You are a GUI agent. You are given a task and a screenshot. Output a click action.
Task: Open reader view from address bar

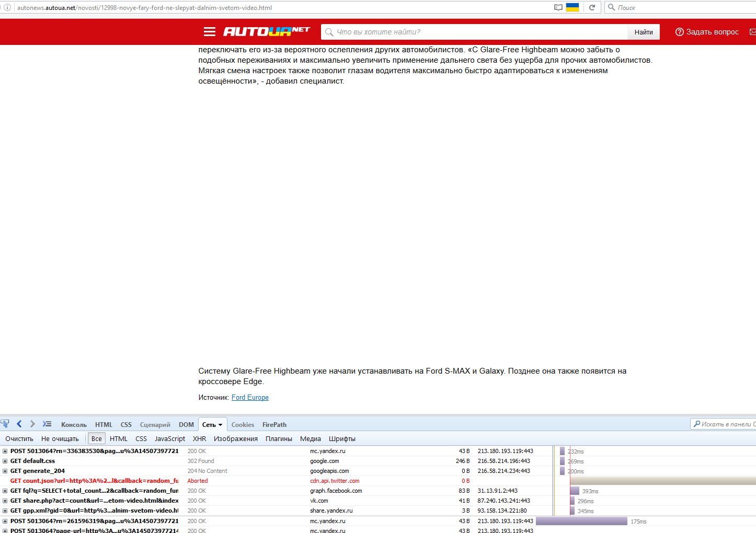[558, 7]
